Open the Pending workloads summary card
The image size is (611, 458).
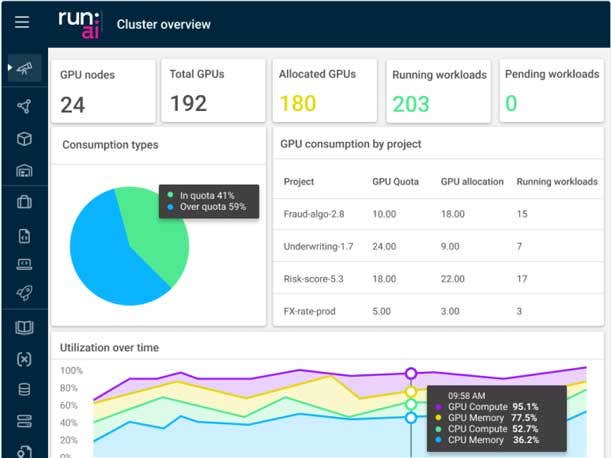(551, 90)
